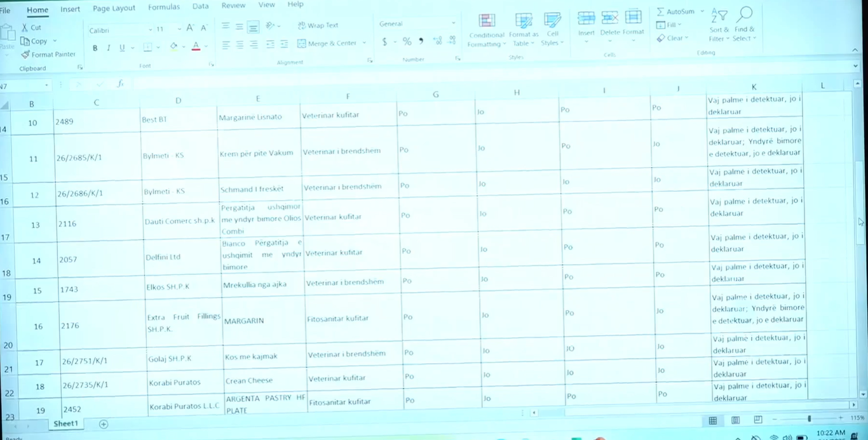Open the Help tab

click(x=295, y=4)
